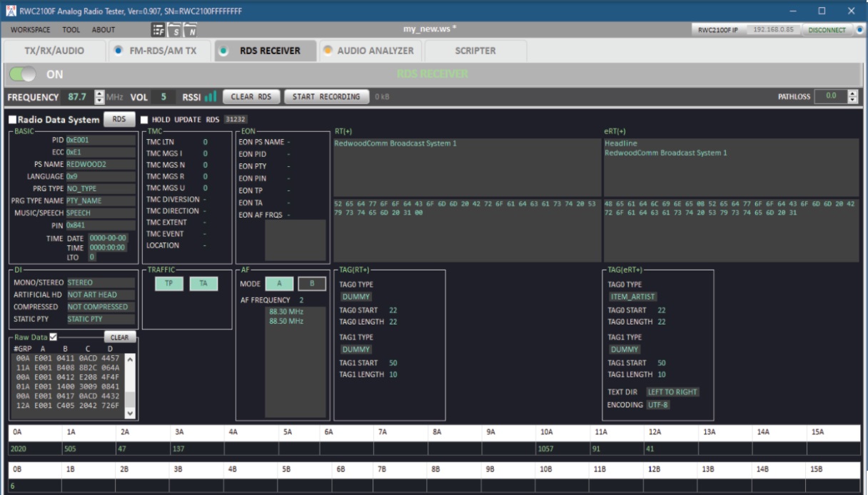This screenshot has width=868, height=495.
Task: Click the orange indicator on the Audio Analyzer tab
Action: click(x=328, y=51)
